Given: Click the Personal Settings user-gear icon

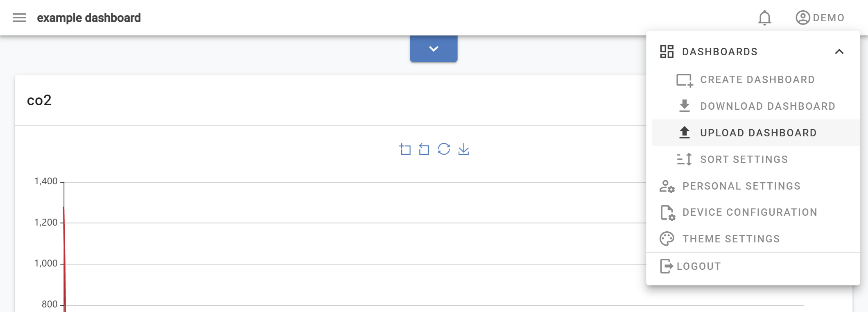Looking at the screenshot, I should coord(667,186).
